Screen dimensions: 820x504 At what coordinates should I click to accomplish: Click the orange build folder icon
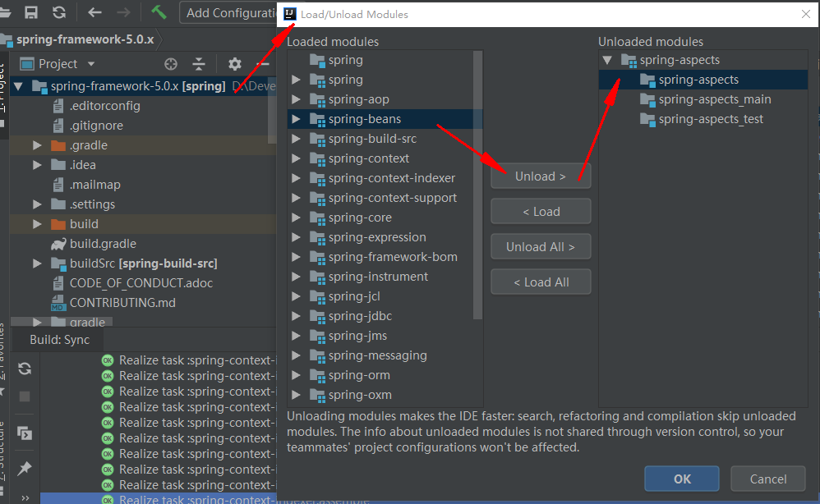tap(58, 224)
